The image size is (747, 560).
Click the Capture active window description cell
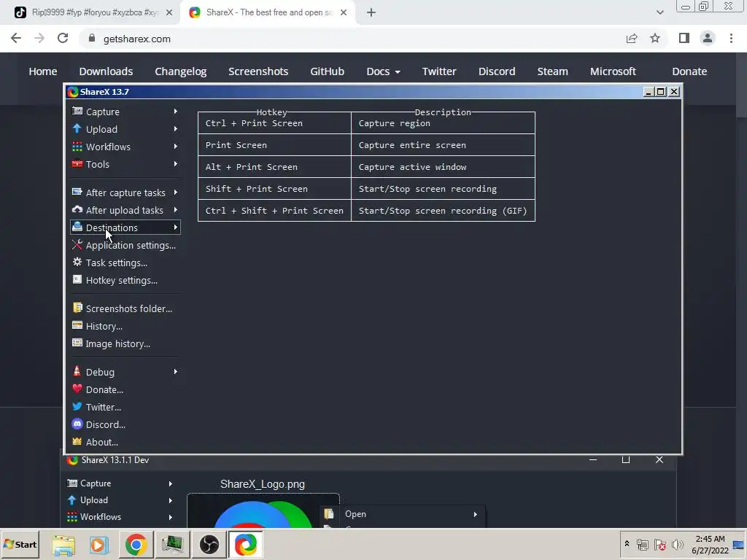pyautogui.click(x=443, y=167)
